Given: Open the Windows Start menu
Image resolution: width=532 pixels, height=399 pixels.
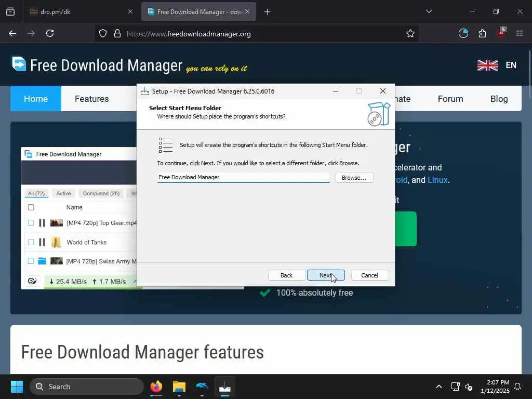Looking at the screenshot, I should (x=17, y=387).
